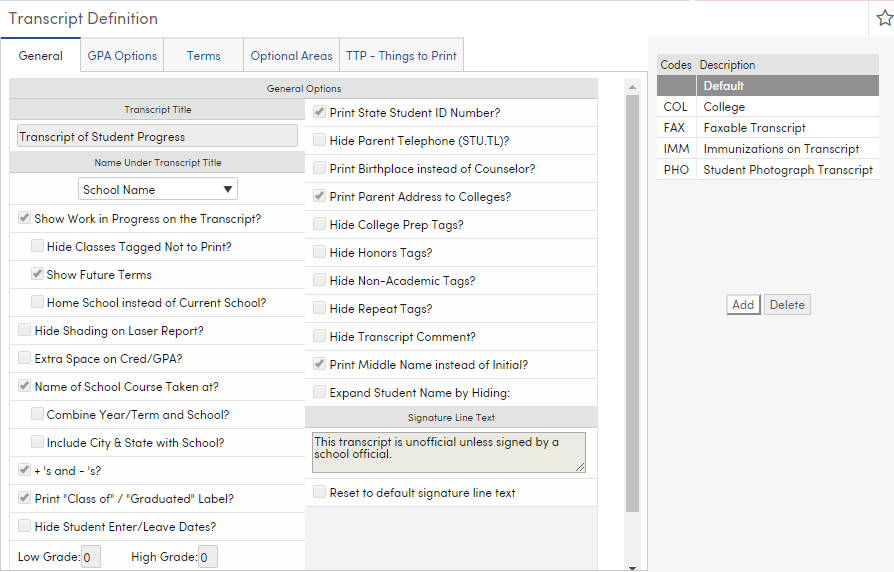Select the Default transcript row
Viewport: 894px width, 572px height.
click(x=767, y=86)
